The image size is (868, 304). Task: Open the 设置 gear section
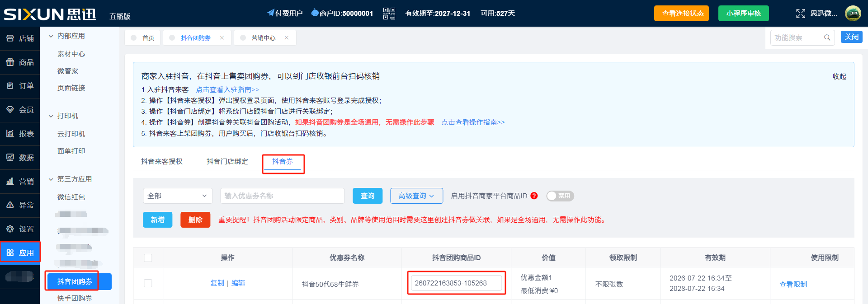pos(20,229)
